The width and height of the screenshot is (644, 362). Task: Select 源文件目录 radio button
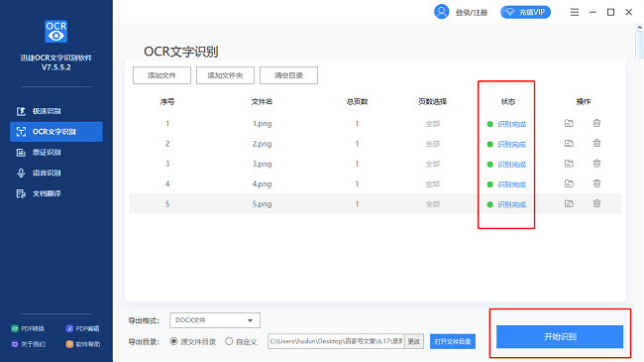(x=173, y=341)
